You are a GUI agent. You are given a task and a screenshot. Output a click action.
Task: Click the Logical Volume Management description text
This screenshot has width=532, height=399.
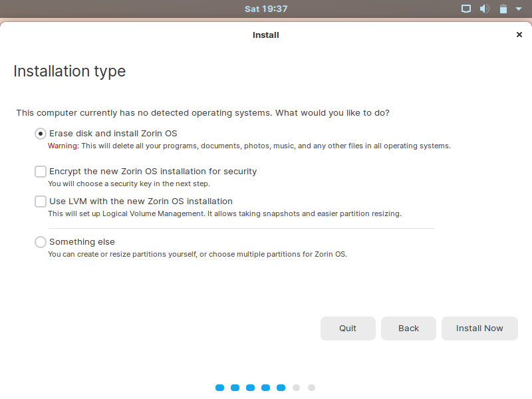click(225, 213)
